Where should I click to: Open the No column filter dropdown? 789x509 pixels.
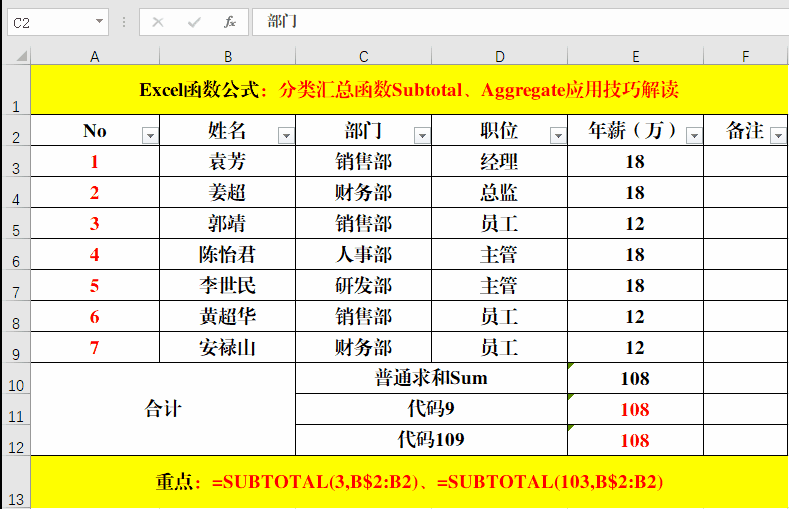(150, 135)
